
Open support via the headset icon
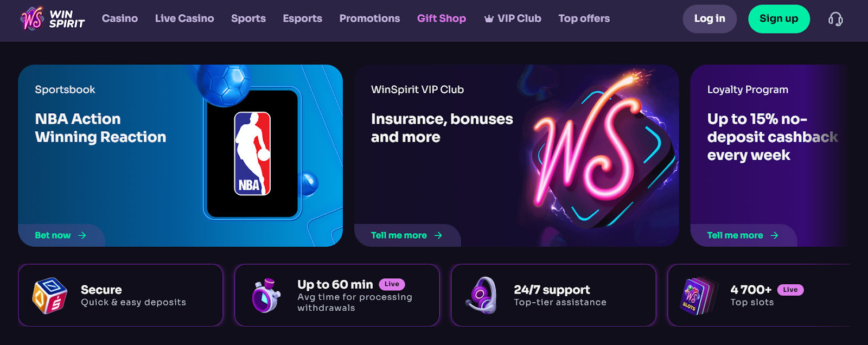click(x=835, y=19)
